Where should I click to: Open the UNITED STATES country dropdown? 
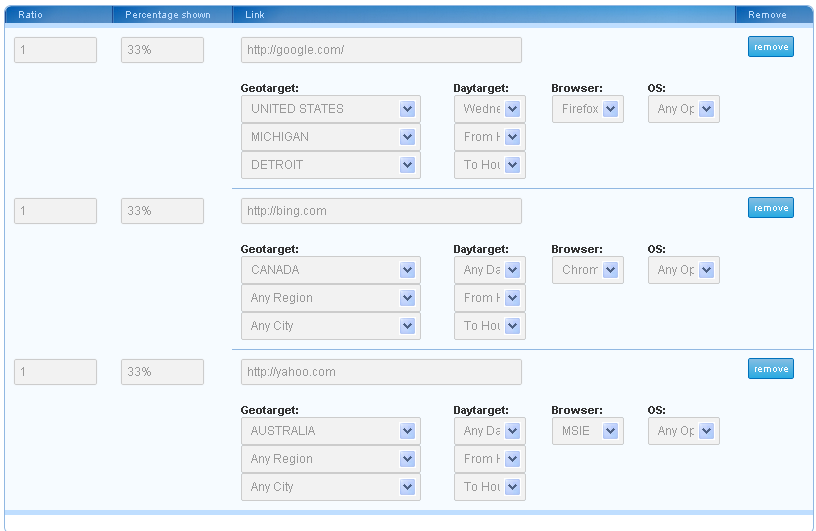click(x=331, y=109)
